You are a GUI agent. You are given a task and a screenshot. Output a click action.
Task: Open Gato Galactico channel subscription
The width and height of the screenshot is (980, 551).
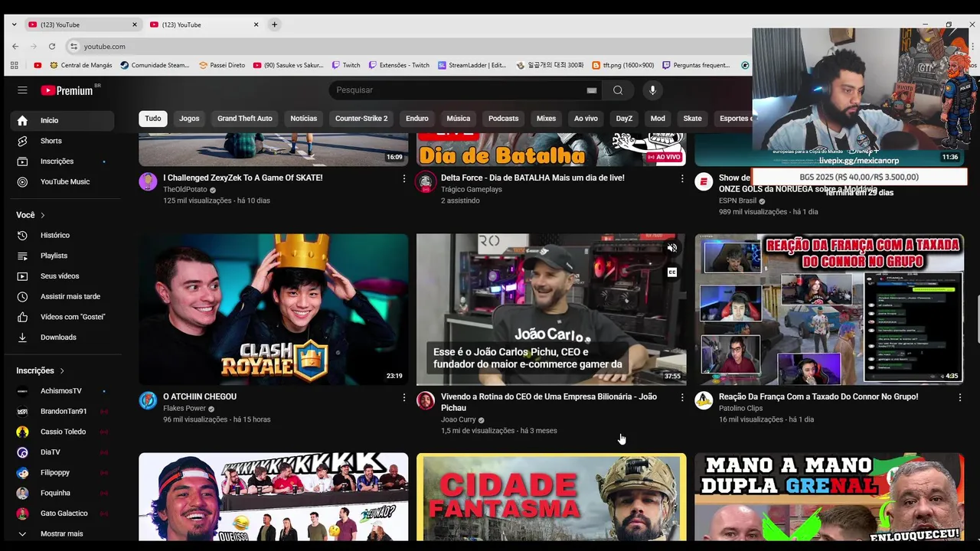[x=62, y=514]
